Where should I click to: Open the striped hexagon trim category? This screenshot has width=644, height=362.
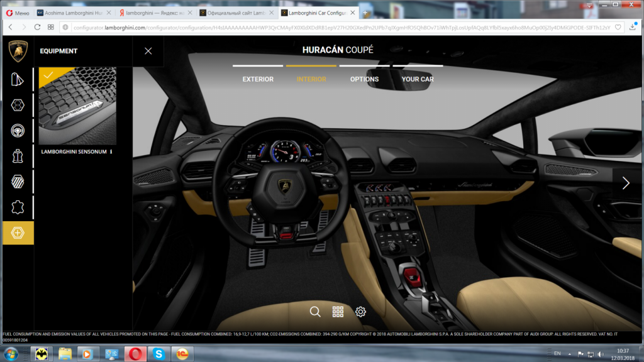tap(18, 182)
